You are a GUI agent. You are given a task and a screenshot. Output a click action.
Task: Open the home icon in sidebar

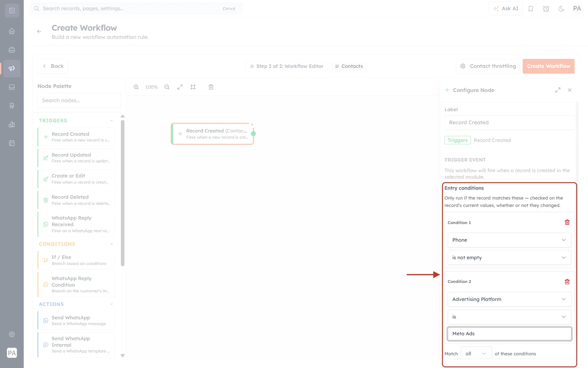pos(12,31)
